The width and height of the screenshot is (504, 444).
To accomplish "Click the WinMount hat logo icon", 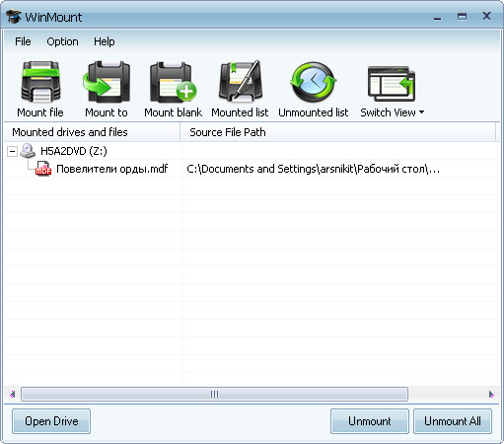I will tap(14, 17).
